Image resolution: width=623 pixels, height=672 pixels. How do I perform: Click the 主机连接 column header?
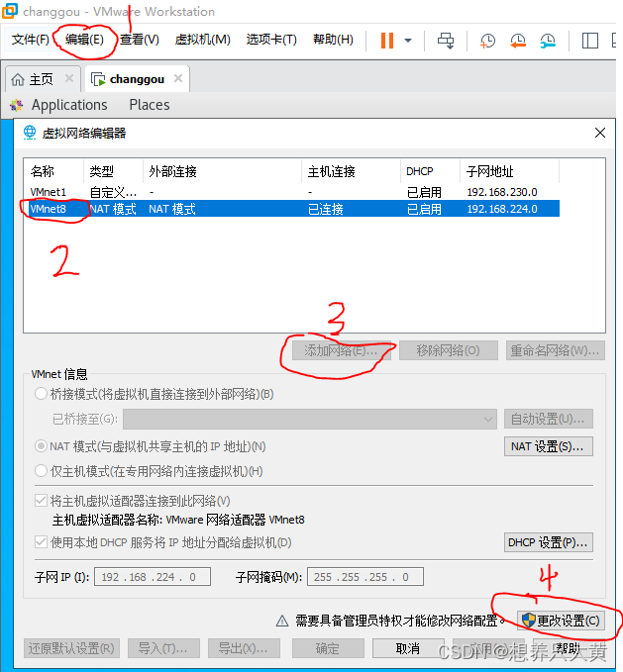[x=352, y=172]
